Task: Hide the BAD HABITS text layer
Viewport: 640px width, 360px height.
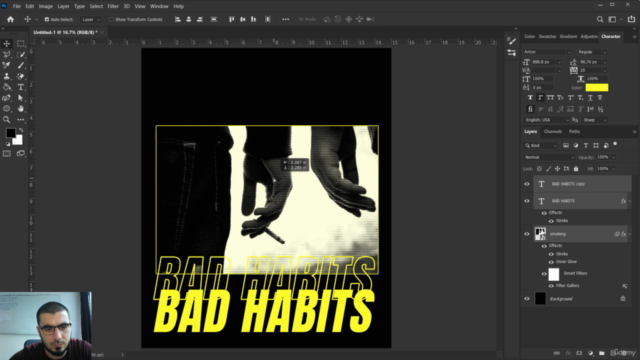Action: click(x=527, y=201)
